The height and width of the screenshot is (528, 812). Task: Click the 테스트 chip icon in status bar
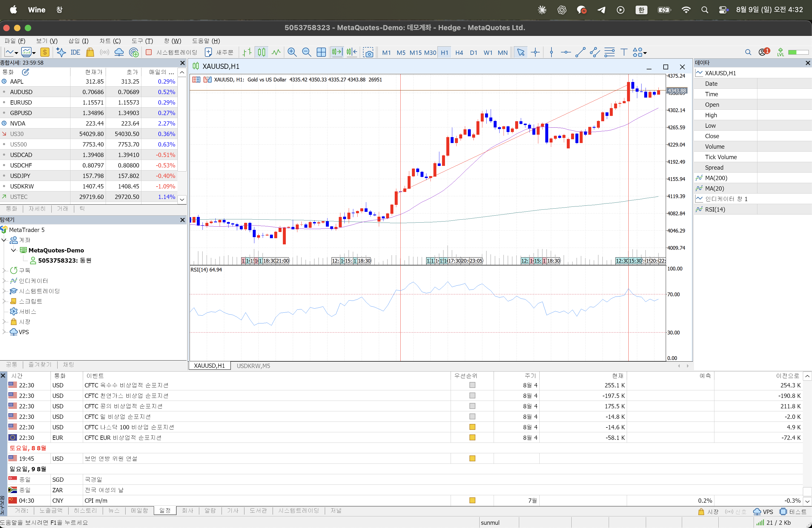783,512
